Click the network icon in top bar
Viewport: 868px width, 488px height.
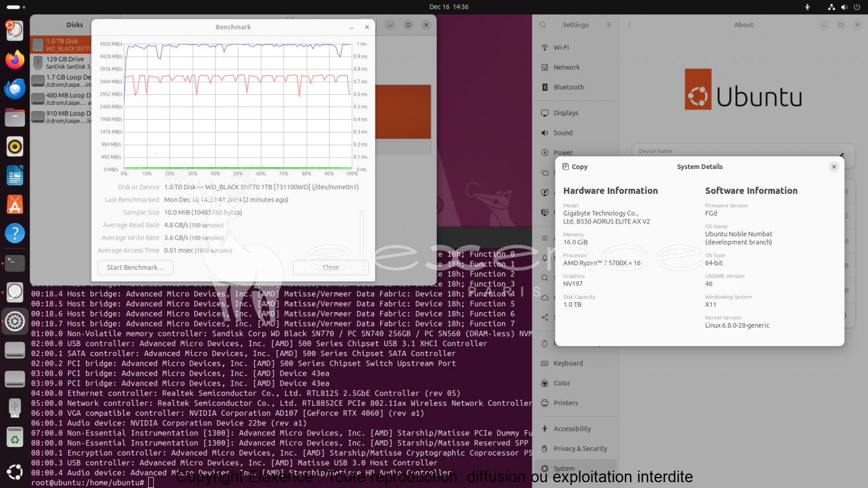point(832,7)
